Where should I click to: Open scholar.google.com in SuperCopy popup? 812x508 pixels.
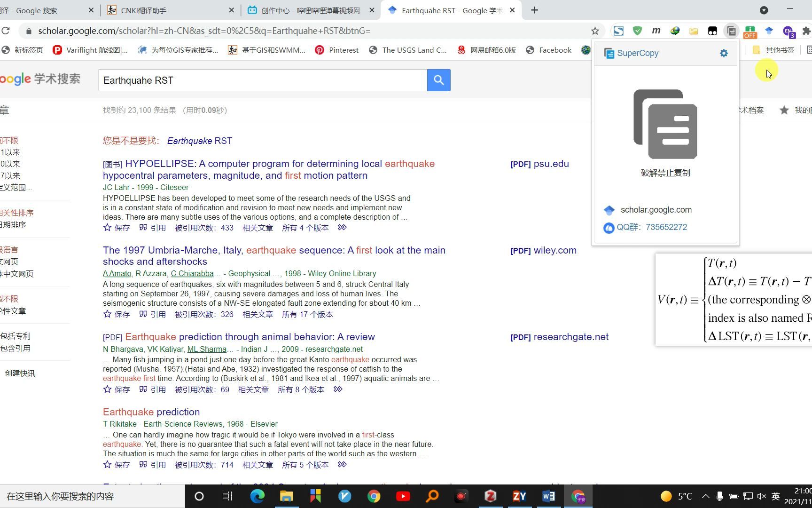[x=656, y=210]
